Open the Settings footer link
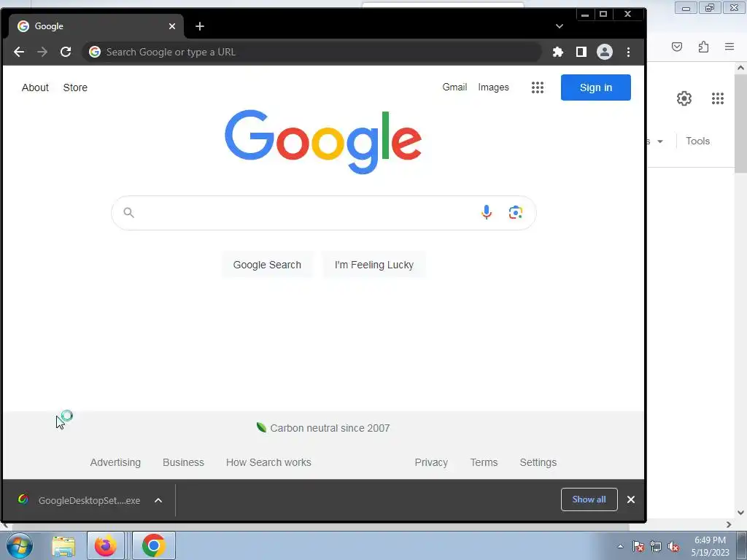This screenshot has width=747, height=560. 538,462
